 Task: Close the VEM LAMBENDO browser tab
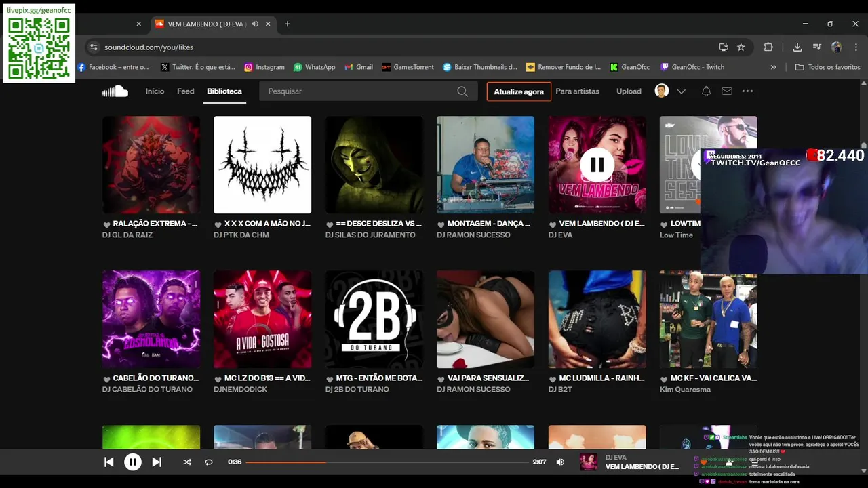tap(268, 24)
